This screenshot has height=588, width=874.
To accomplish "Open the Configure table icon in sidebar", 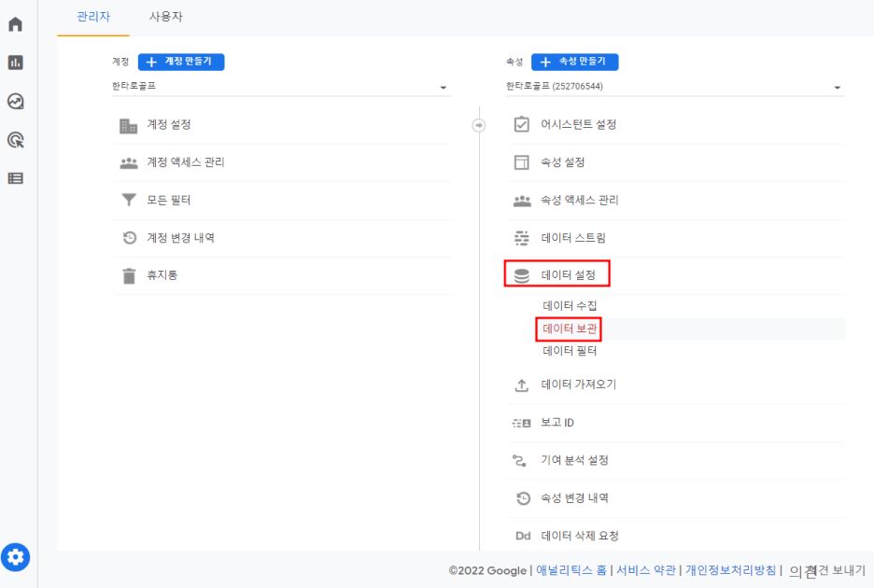I will (16, 178).
